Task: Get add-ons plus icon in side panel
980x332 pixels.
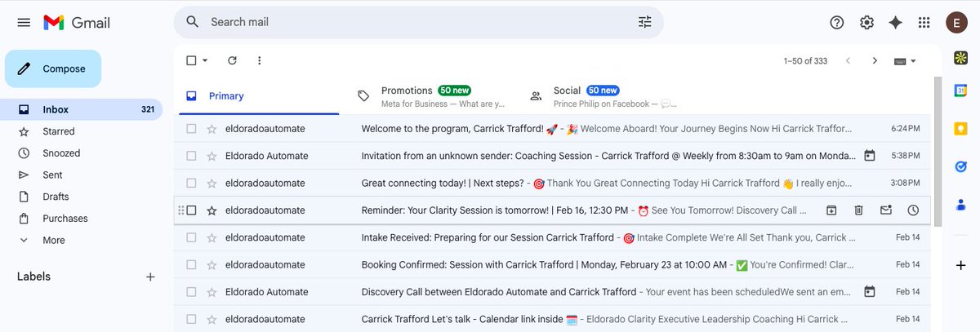Action: (x=961, y=265)
